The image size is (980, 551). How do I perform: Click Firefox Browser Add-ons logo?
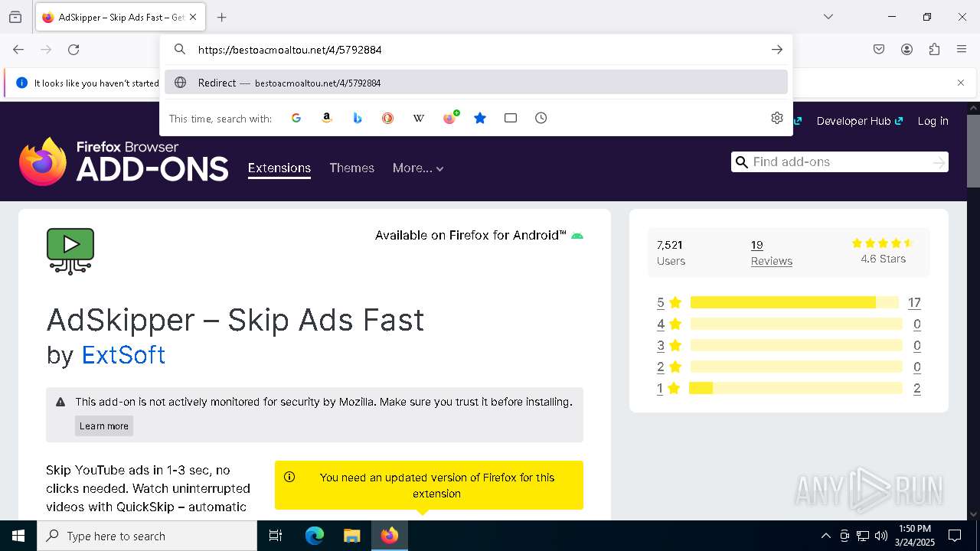tap(124, 161)
